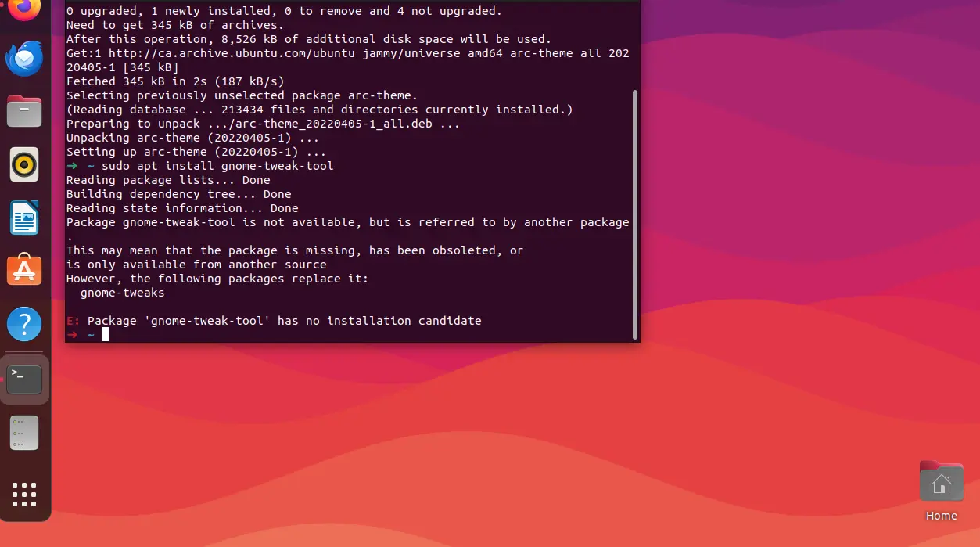
Task: Click the terminal prompt cursor
Action: [105, 335]
